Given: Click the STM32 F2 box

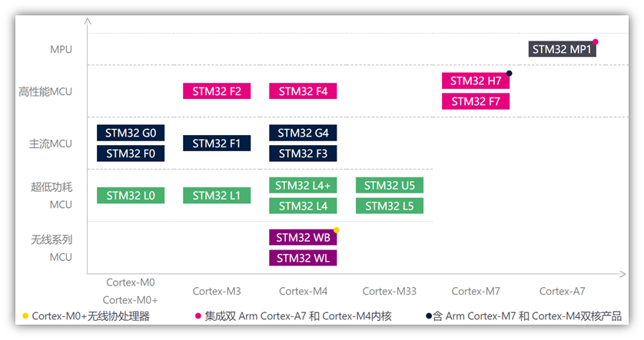Looking at the screenshot, I should point(217,91).
